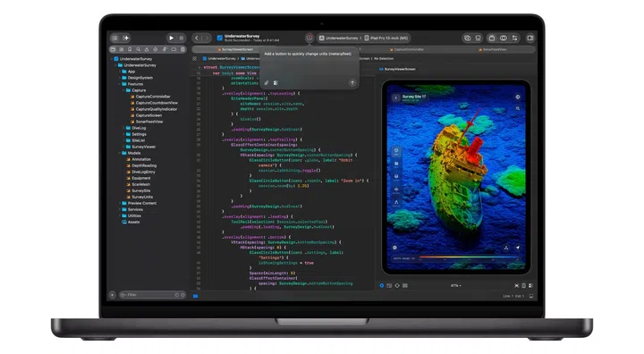The width and height of the screenshot is (644, 354).
Task: Toggle the debug area at bottom right
Action: tap(531, 296)
